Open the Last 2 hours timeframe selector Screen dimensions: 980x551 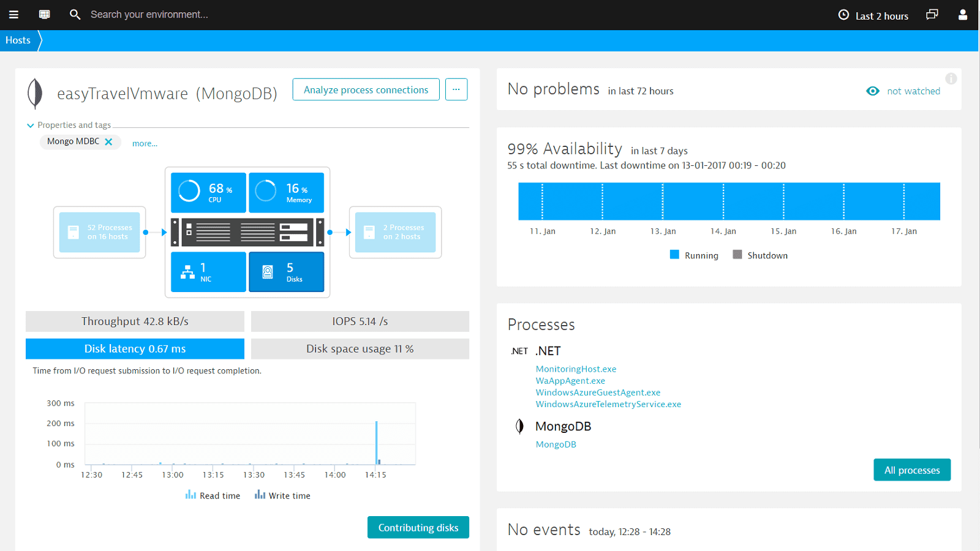[873, 15]
